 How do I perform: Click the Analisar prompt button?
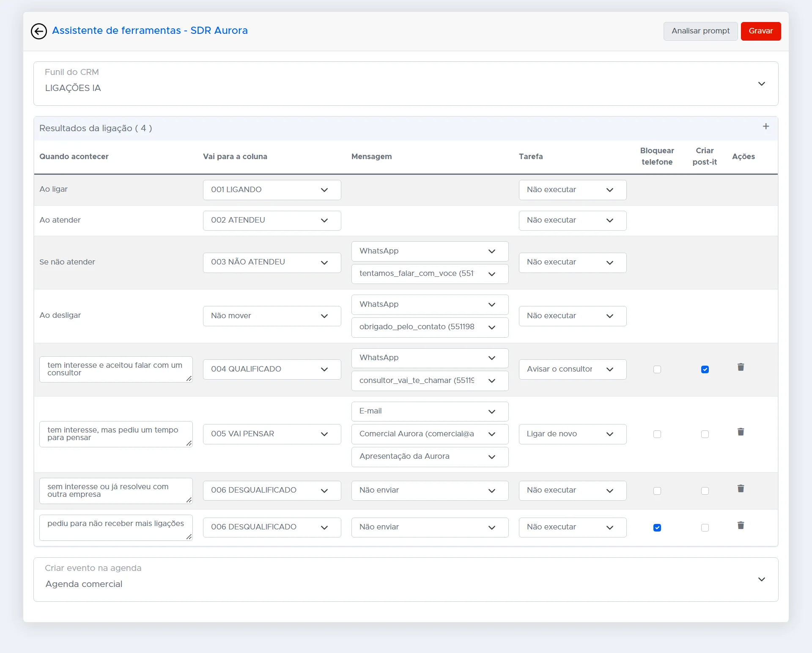(x=700, y=31)
